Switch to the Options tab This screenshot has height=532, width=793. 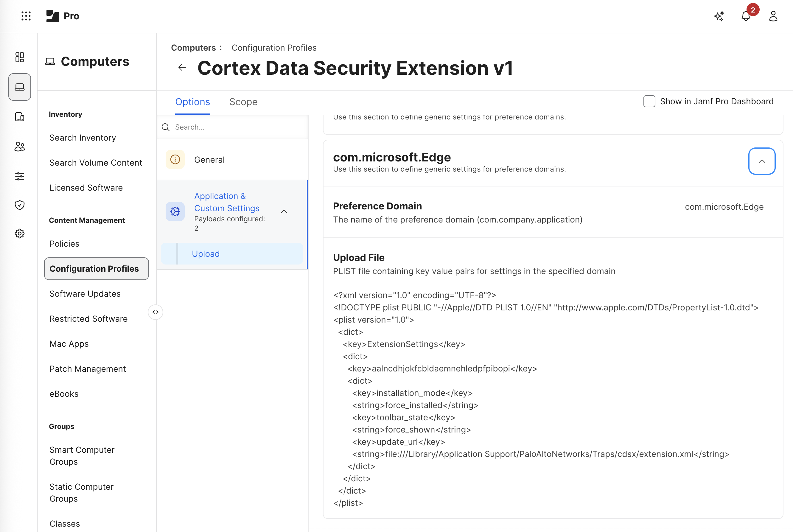[193, 102]
